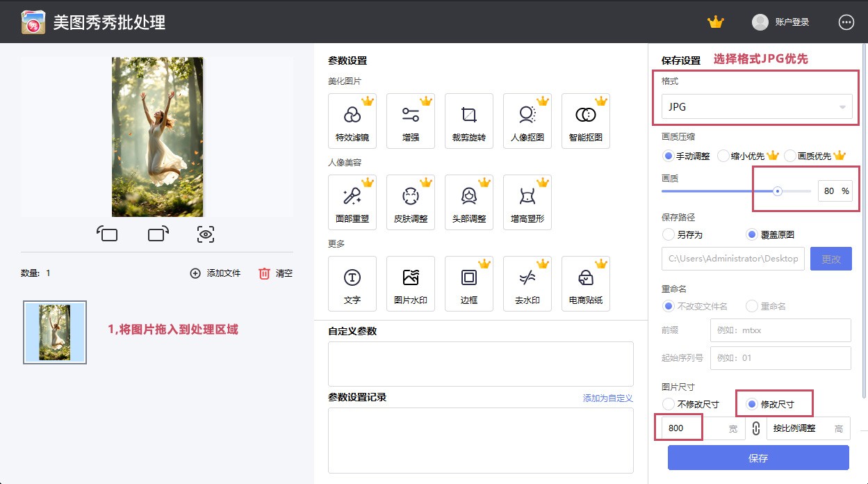
Task: Expand the JPG format dropdown
Action: [757, 107]
